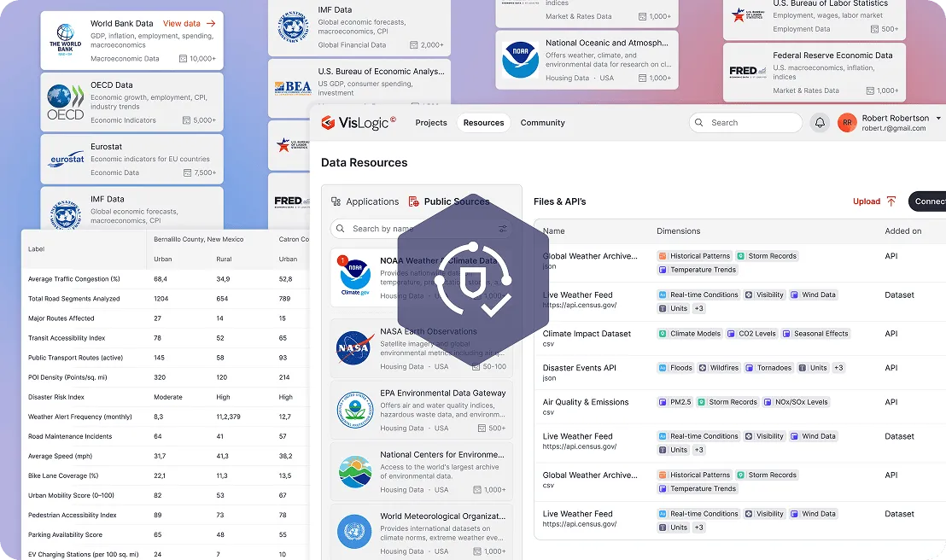Open the NOAA Weather & Climate Data source
This screenshot has width=946, height=560.
coord(421,277)
